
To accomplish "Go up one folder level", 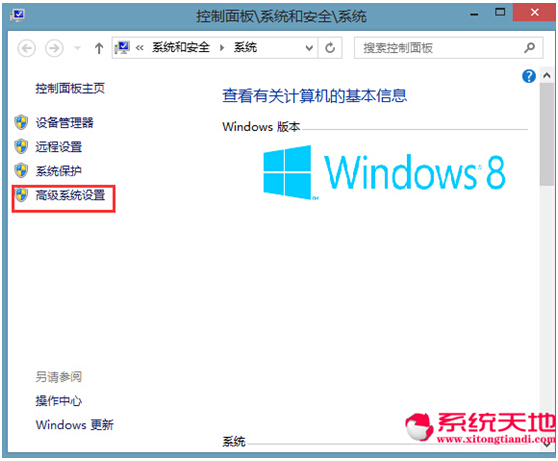I will coord(99,48).
